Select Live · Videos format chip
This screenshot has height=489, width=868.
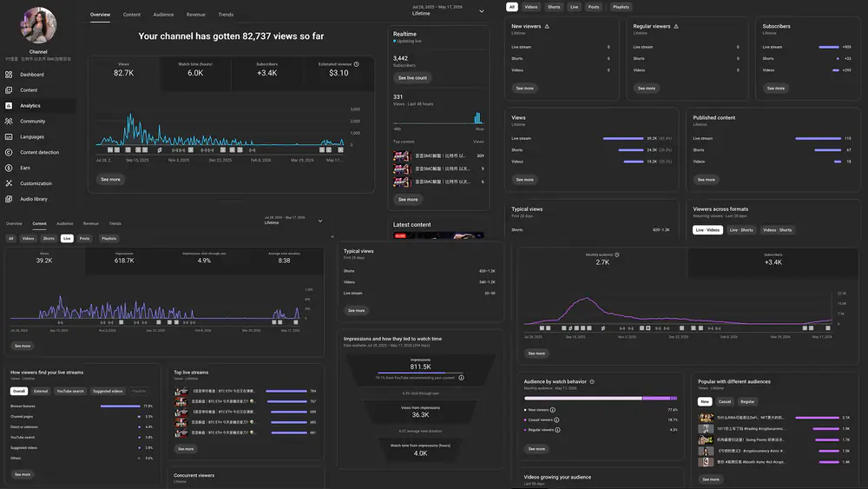pyautogui.click(x=707, y=230)
